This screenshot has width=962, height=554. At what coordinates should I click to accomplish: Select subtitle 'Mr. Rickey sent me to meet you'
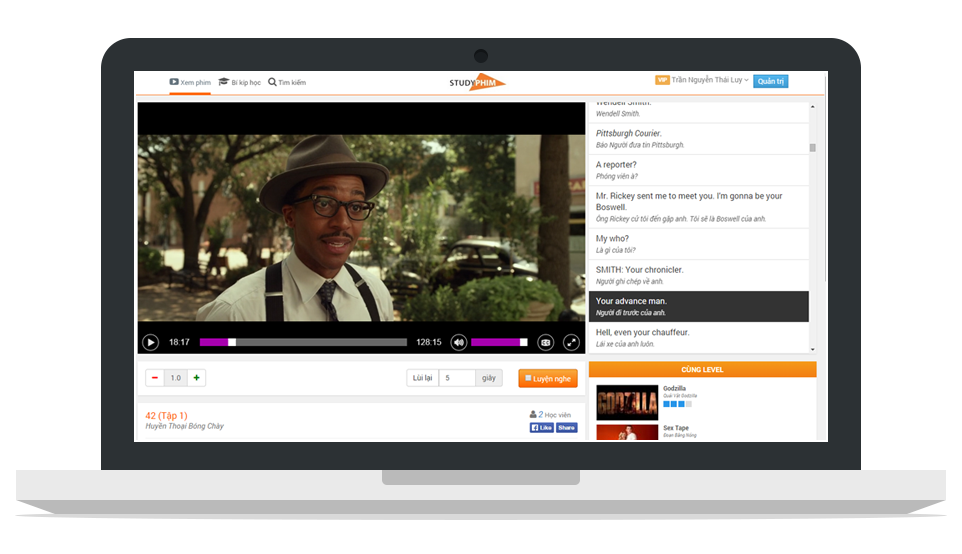click(699, 207)
